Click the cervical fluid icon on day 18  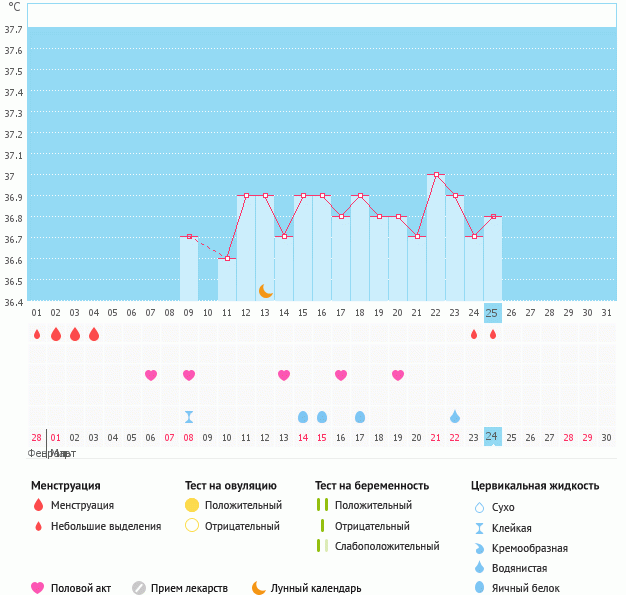[360, 416]
